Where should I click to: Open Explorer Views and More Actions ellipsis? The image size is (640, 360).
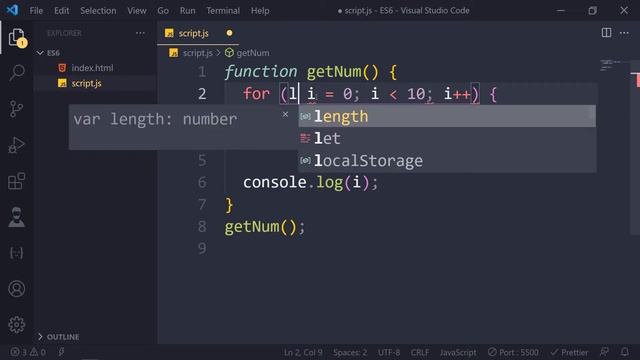click(x=140, y=33)
